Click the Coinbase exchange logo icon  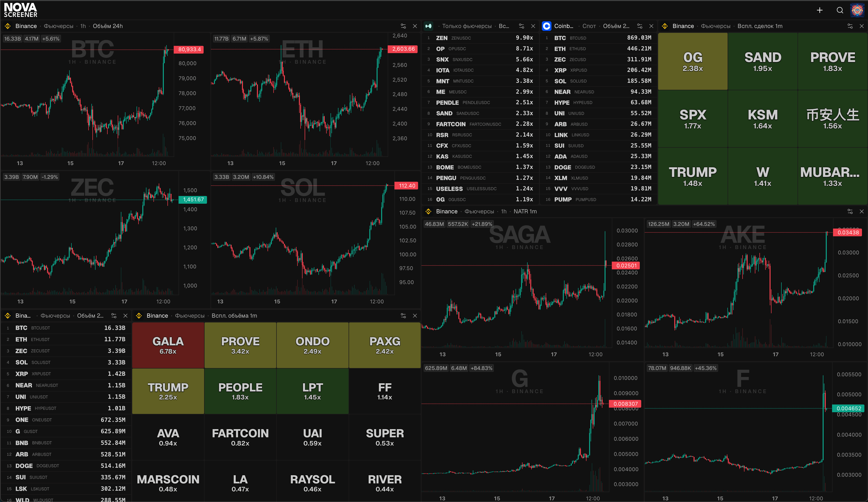click(x=546, y=26)
